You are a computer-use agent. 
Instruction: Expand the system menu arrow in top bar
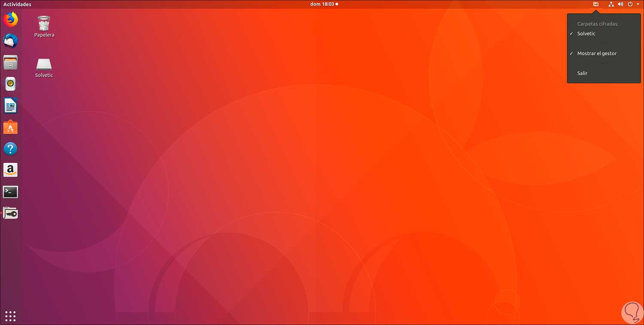638,4
